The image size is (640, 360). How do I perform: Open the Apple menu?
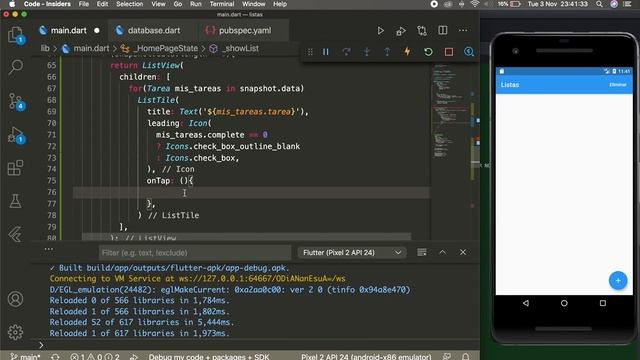click(x=12, y=4)
